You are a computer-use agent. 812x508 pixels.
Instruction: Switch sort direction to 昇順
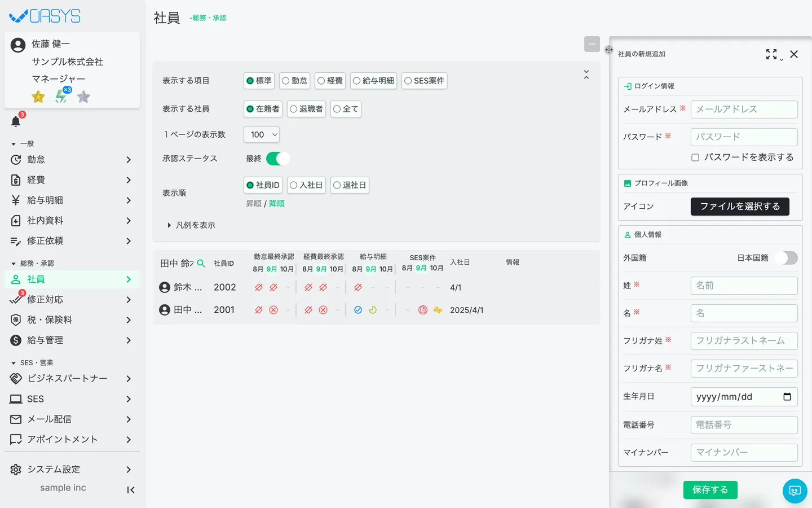254,204
